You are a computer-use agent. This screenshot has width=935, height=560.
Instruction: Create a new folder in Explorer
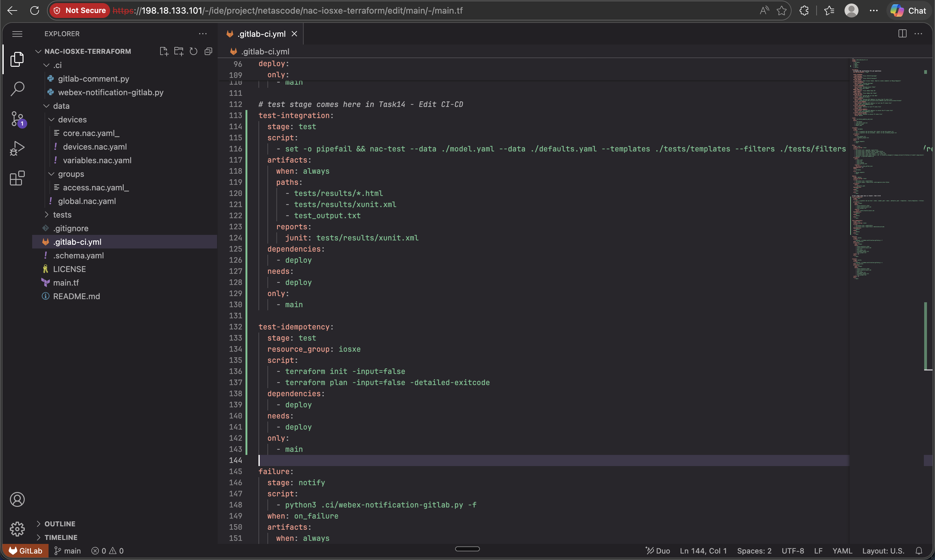pos(178,51)
